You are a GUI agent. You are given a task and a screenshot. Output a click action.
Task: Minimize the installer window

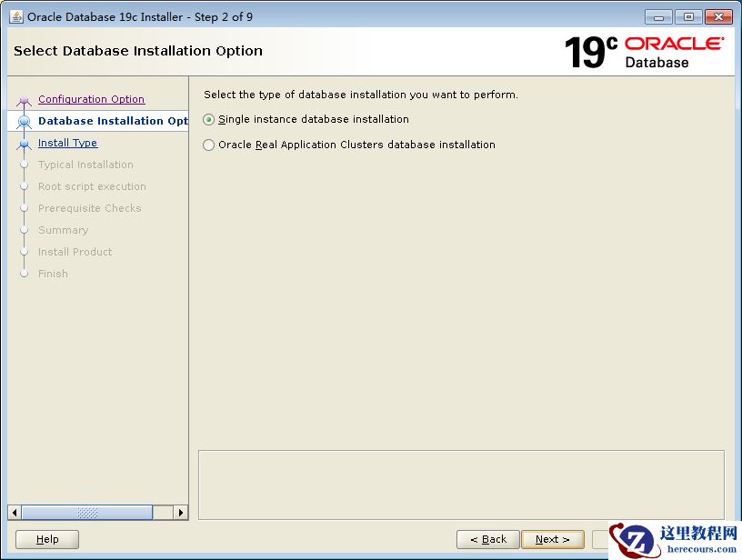pyautogui.click(x=658, y=17)
